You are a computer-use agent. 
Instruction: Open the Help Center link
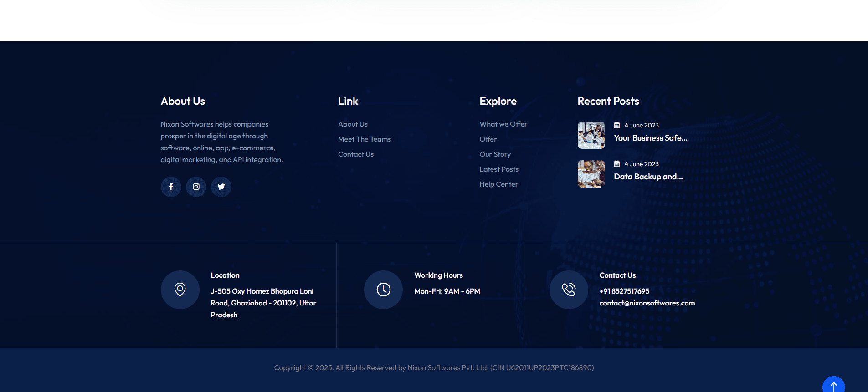coord(498,184)
